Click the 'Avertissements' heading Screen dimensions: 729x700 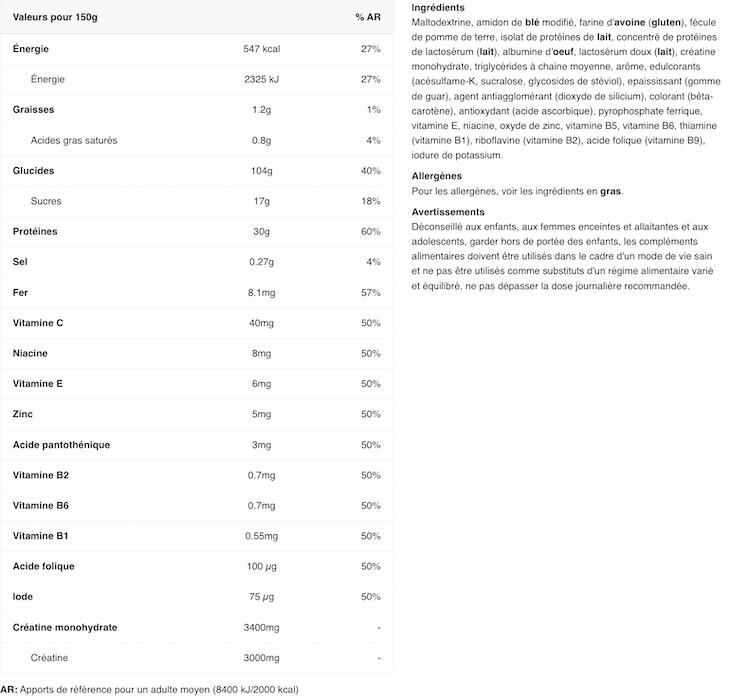tap(448, 212)
